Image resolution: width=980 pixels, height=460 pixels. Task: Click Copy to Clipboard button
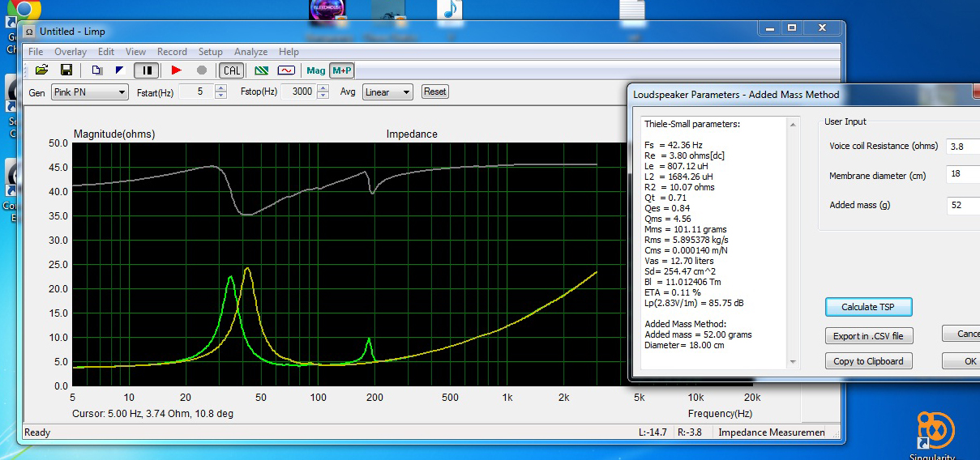point(869,361)
